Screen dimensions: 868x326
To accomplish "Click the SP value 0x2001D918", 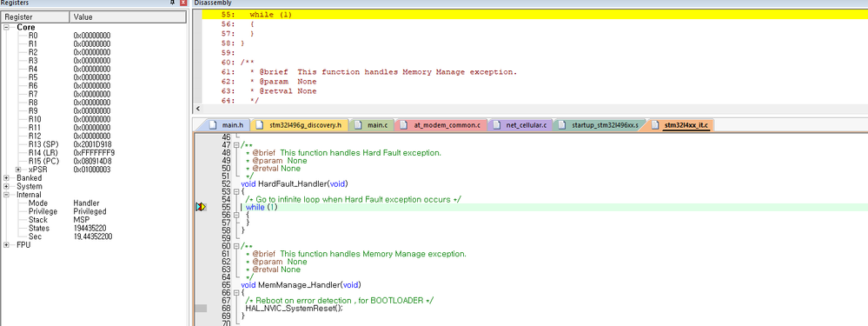I will tap(92, 144).
